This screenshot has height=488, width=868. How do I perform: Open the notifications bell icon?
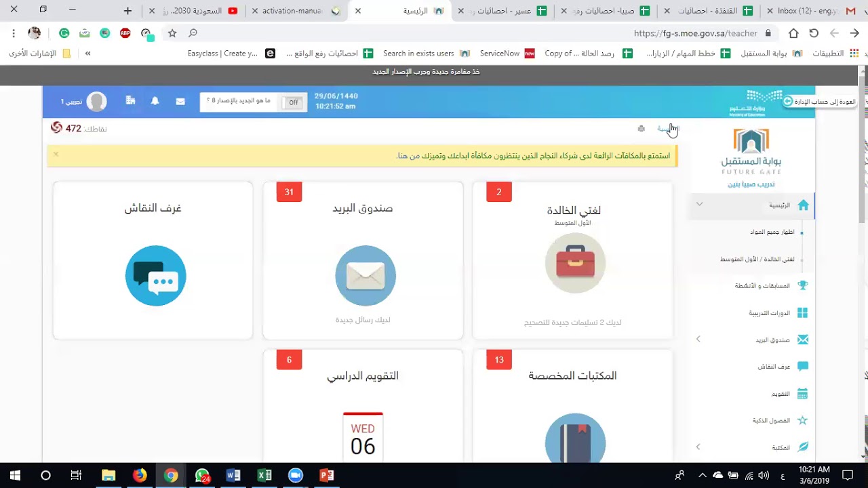tap(155, 101)
